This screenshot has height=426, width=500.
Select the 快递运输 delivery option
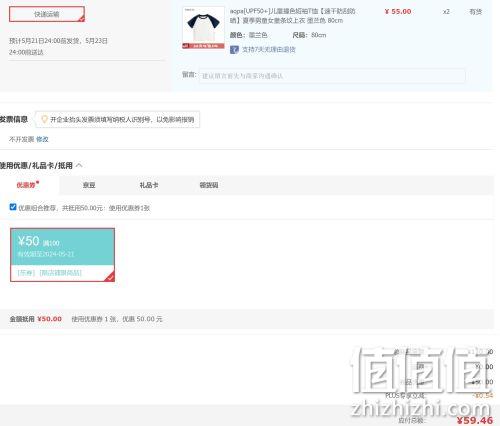point(47,14)
